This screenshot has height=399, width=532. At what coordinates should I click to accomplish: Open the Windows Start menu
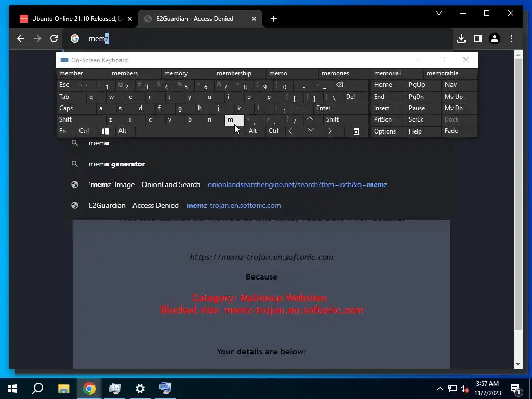tap(12, 389)
